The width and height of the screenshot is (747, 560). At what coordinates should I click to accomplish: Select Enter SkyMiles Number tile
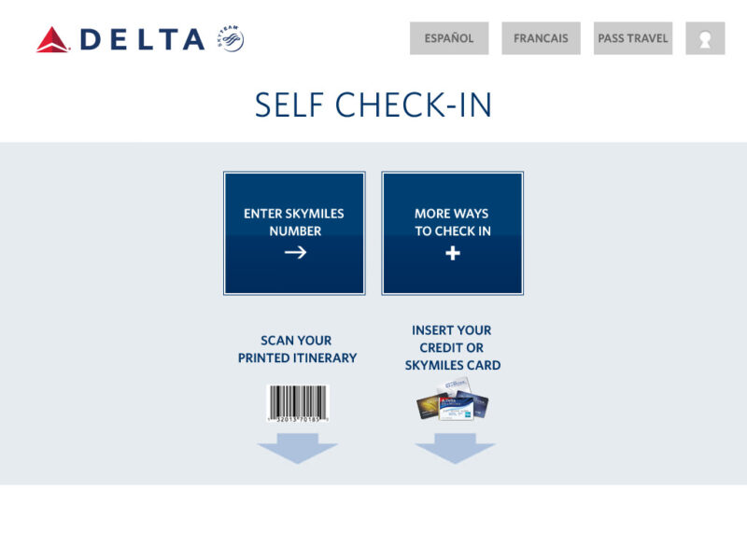point(294,233)
